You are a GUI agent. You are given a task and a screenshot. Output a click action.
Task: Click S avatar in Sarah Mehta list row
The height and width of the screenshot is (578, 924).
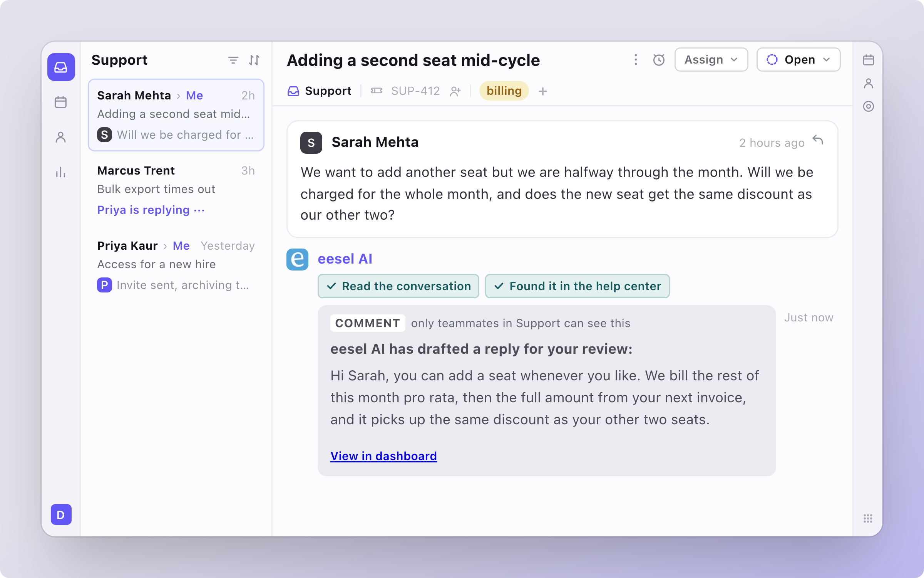coord(104,135)
